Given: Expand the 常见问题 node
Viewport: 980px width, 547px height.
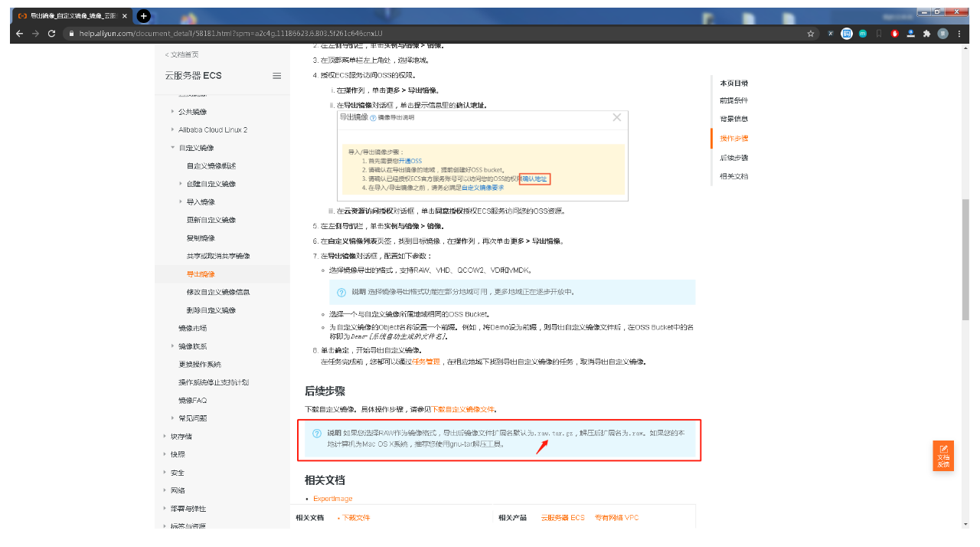Looking at the screenshot, I should 173,418.
